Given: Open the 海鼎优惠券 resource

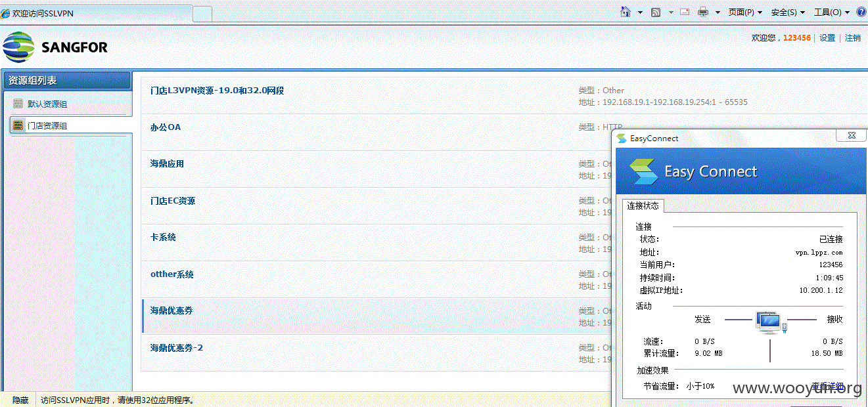Looking at the screenshot, I should pos(171,311).
